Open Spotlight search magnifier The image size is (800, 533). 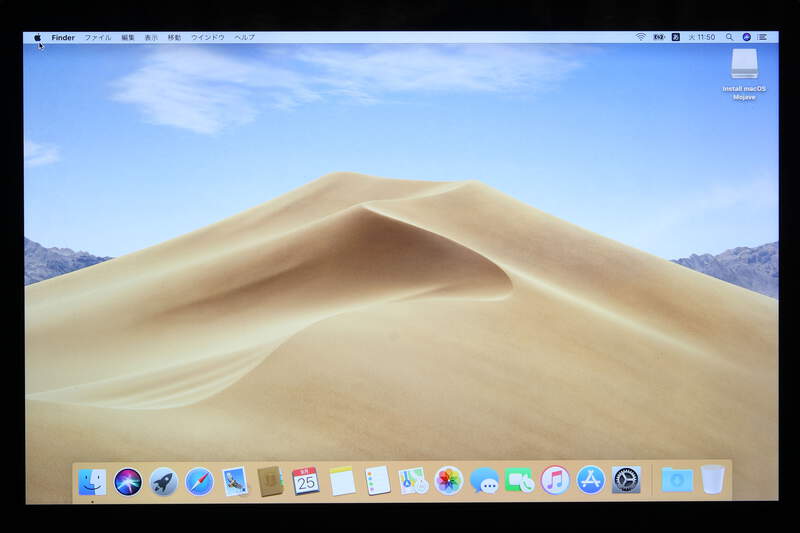(730, 37)
